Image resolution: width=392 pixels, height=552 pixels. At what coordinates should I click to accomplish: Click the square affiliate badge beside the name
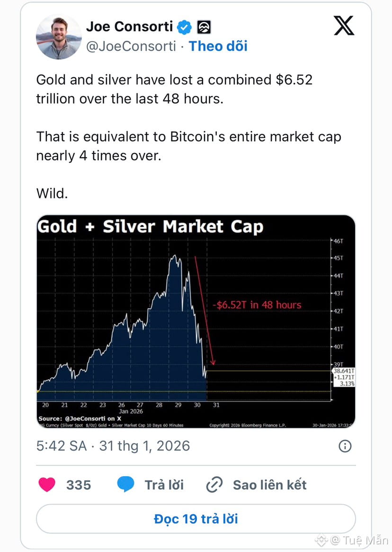204,27
